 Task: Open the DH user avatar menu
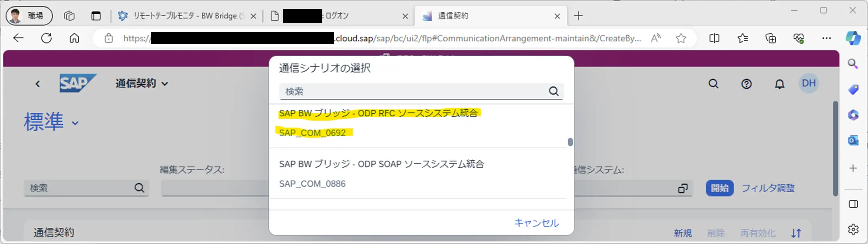(809, 83)
